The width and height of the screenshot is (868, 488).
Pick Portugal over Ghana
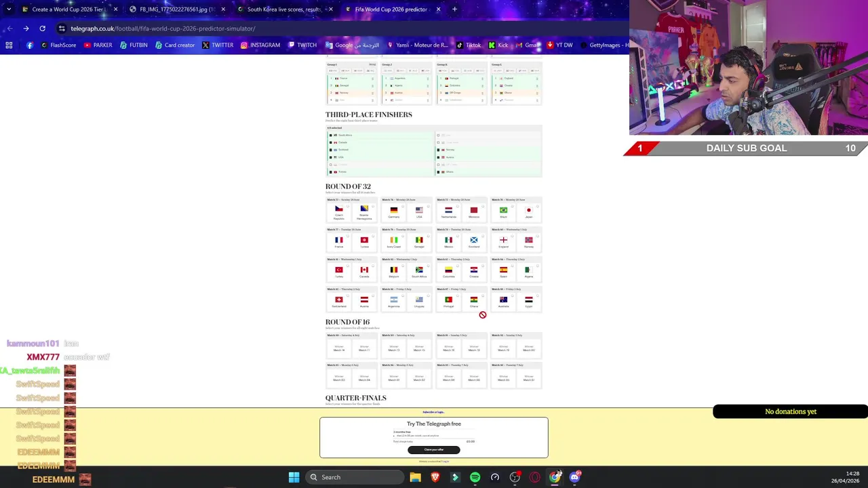click(x=448, y=302)
